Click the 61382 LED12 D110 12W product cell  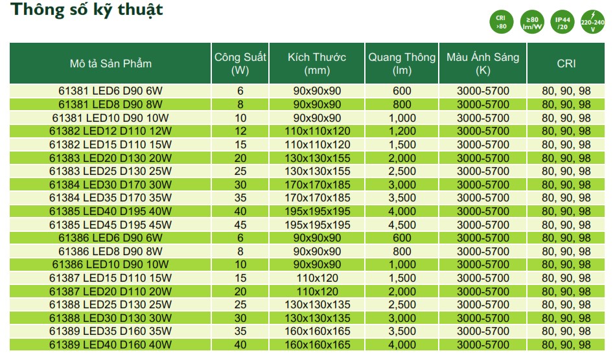(110, 131)
